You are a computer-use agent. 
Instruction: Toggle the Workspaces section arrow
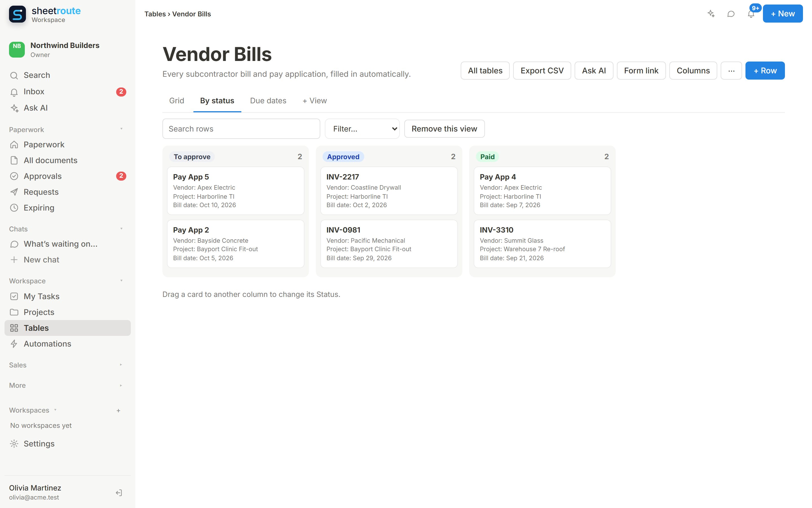55,410
